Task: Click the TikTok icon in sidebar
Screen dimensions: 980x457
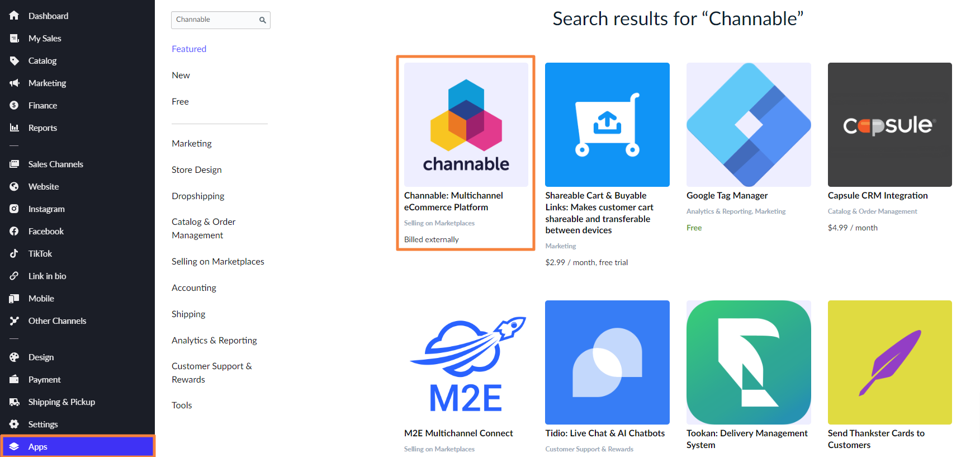Action: [15, 253]
